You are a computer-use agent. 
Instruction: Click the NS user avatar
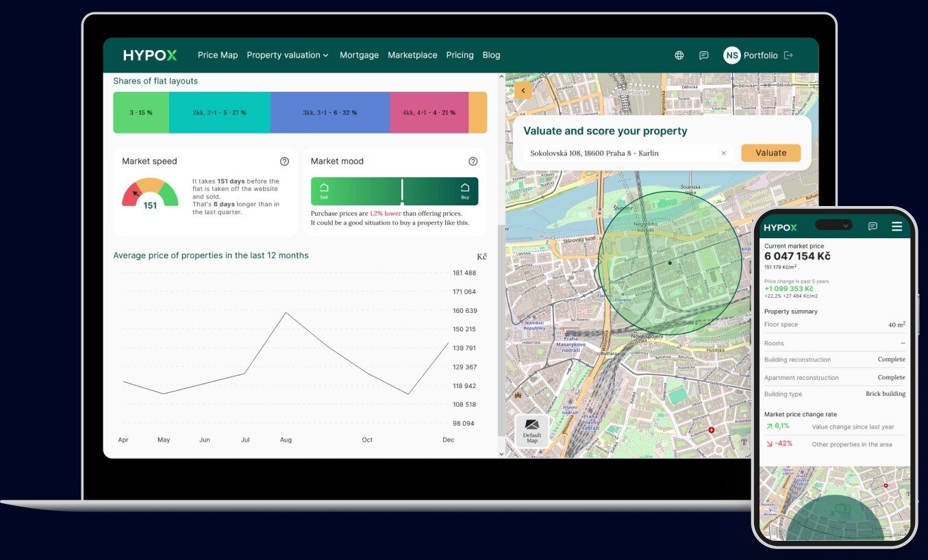(x=732, y=55)
